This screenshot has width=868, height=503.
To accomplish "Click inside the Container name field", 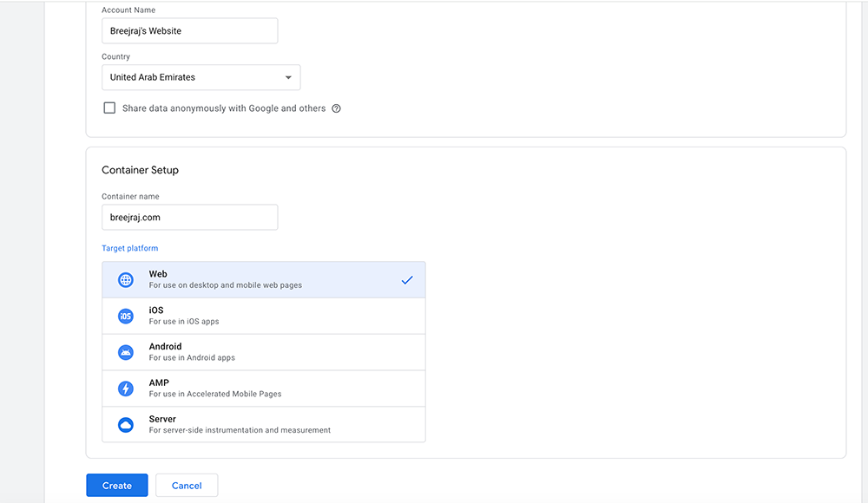I will 189,217.
